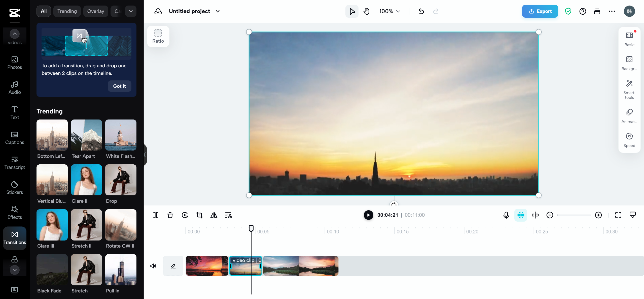Mute the video track audio

coord(153,266)
